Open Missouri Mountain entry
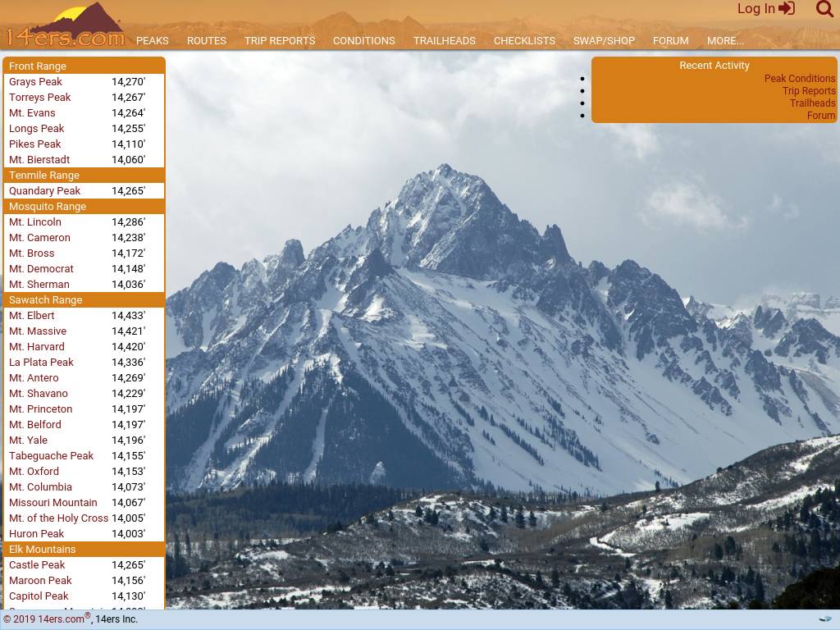Viewport: 840px width, 630px height. 53,502
